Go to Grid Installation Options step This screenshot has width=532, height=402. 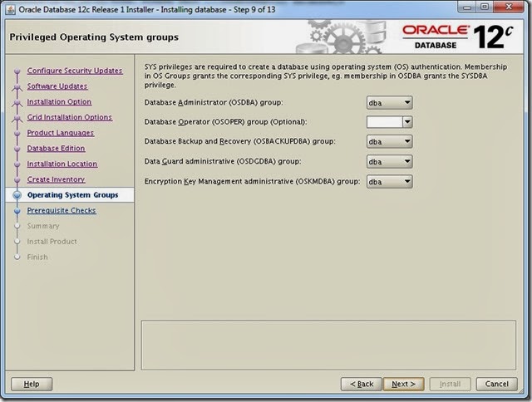tap(70, 117)
